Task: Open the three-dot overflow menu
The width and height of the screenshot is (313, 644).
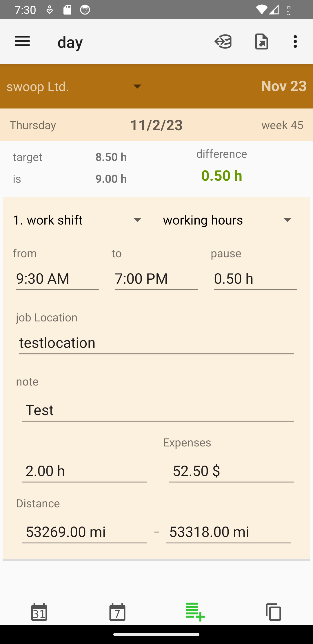Action: click(x=295, y=41)
